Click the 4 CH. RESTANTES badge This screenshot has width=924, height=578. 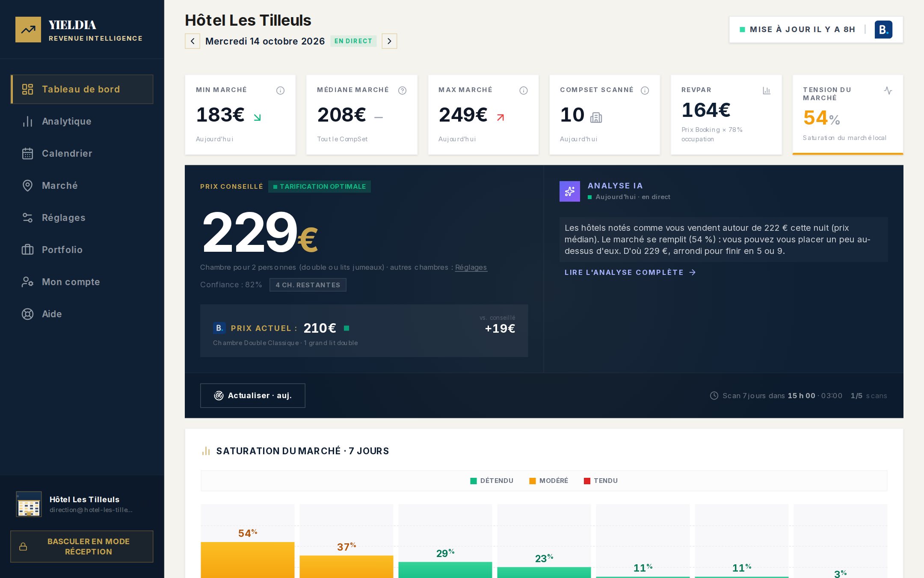[308, 285]
